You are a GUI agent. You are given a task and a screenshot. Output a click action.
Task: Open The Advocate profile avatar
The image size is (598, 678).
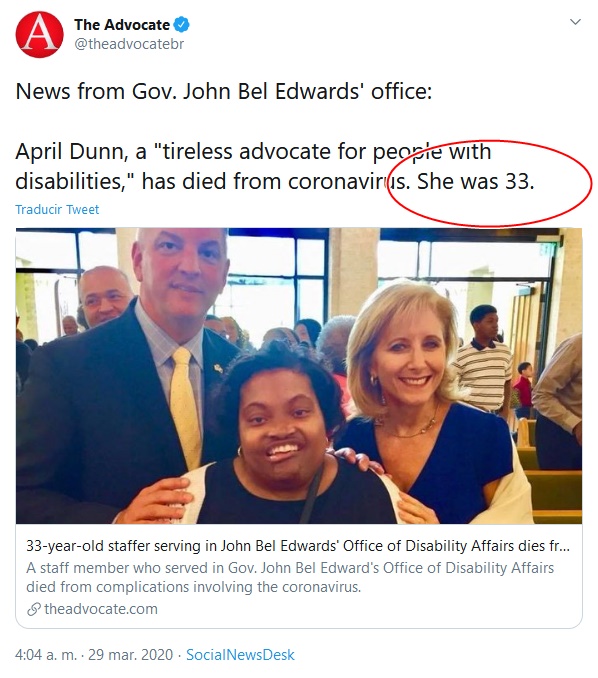coord(39,35)
